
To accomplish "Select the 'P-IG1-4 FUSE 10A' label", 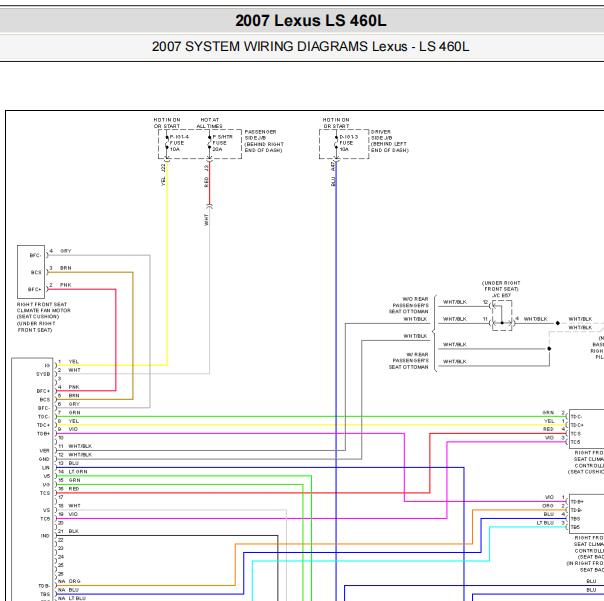I will pyautogui.click(x=179, y=143).
